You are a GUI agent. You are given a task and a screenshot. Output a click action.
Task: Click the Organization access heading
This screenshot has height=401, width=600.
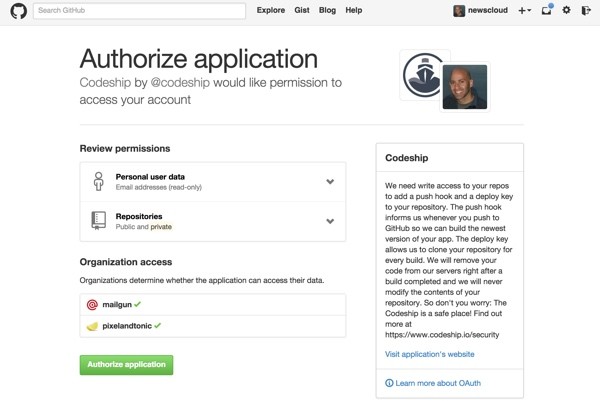pos(126,262)
